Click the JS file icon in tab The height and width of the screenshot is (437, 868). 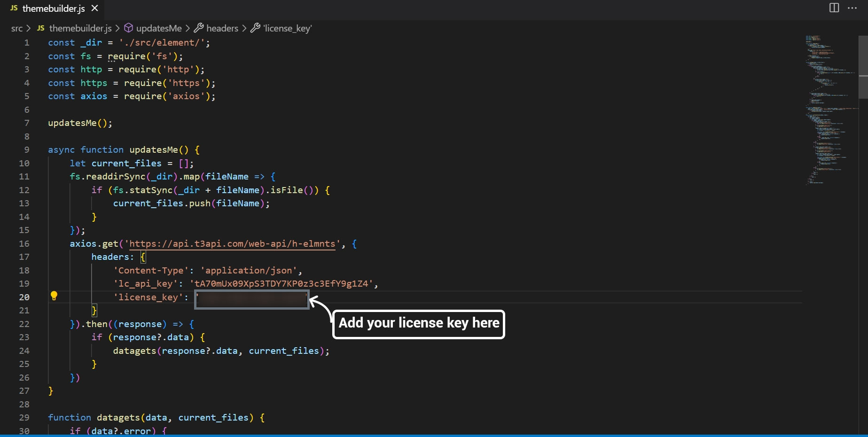click(x=14, y=8)
